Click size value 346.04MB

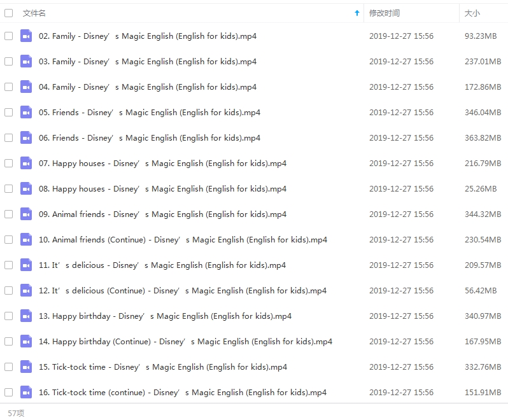tap(483, 113)
